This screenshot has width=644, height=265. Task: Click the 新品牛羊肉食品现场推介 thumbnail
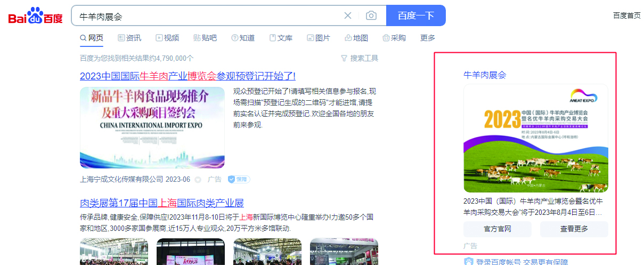pos(152,127)
